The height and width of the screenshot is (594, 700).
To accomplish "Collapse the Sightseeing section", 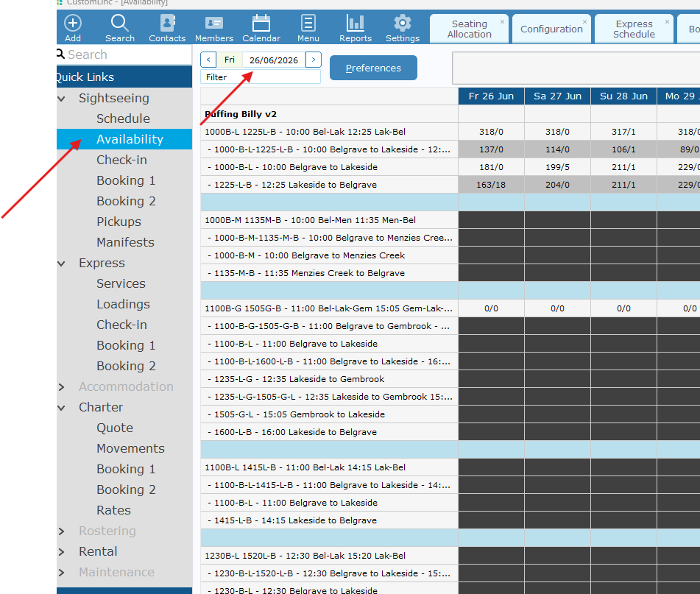I will (x=62, y=99).
